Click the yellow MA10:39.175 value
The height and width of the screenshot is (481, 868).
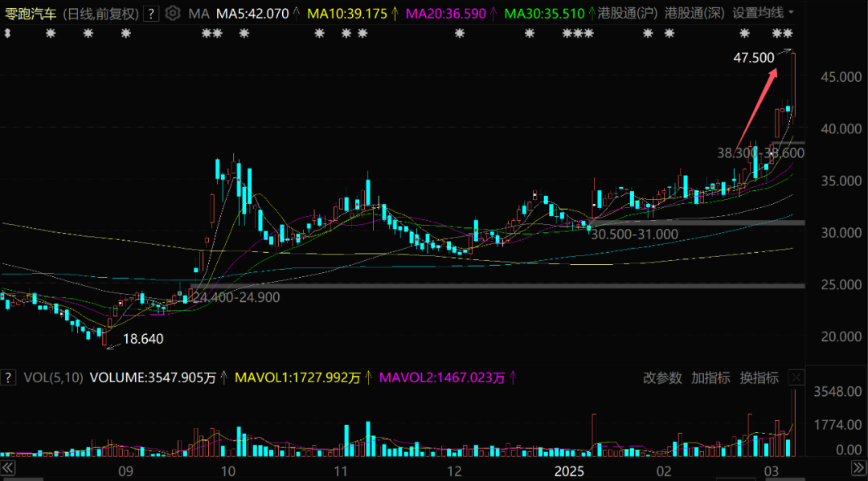coord(347,14)
